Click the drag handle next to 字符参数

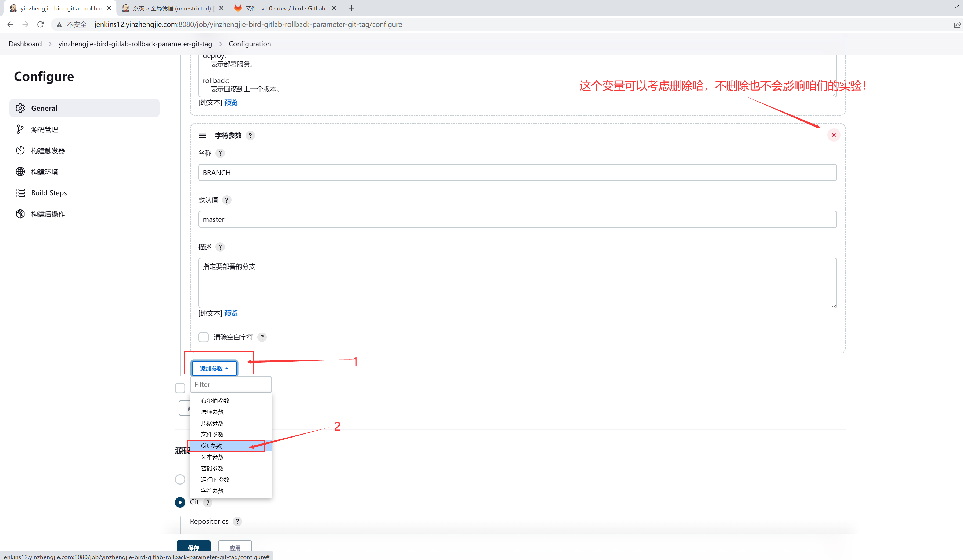point(203,136)
